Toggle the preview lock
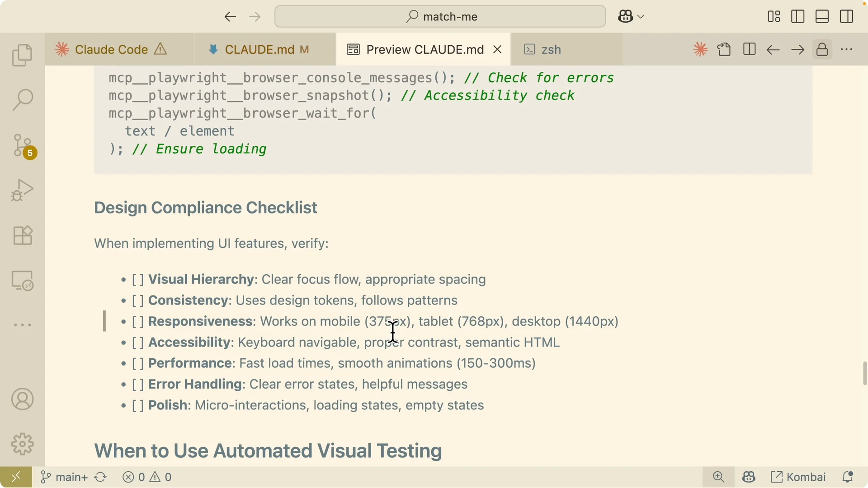Viewport: 868px width, 488px height. coord(822,49)
